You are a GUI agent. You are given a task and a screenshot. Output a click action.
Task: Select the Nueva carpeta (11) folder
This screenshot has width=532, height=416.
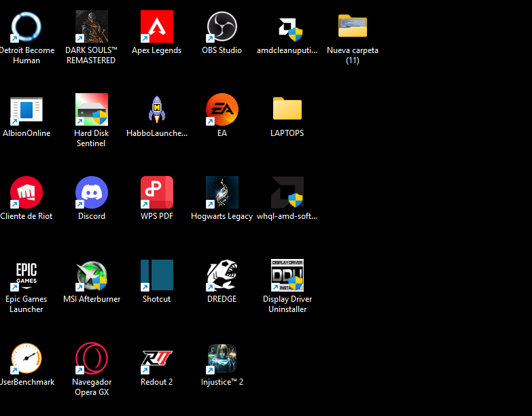[x=353, y=27]
